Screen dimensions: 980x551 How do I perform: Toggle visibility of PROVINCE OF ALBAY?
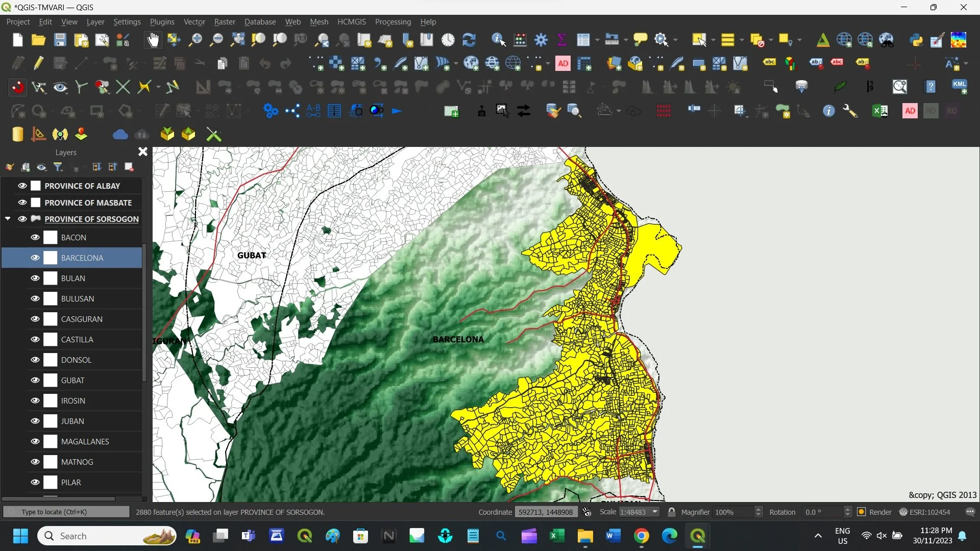pos(22,186)
